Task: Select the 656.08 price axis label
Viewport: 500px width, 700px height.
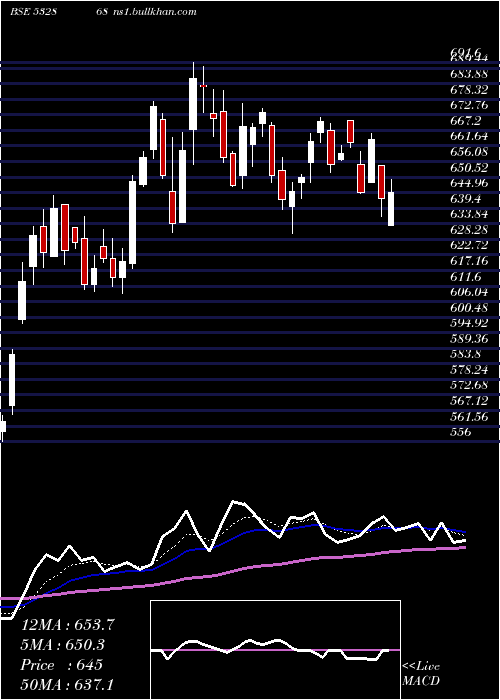Action: point(468,152)
